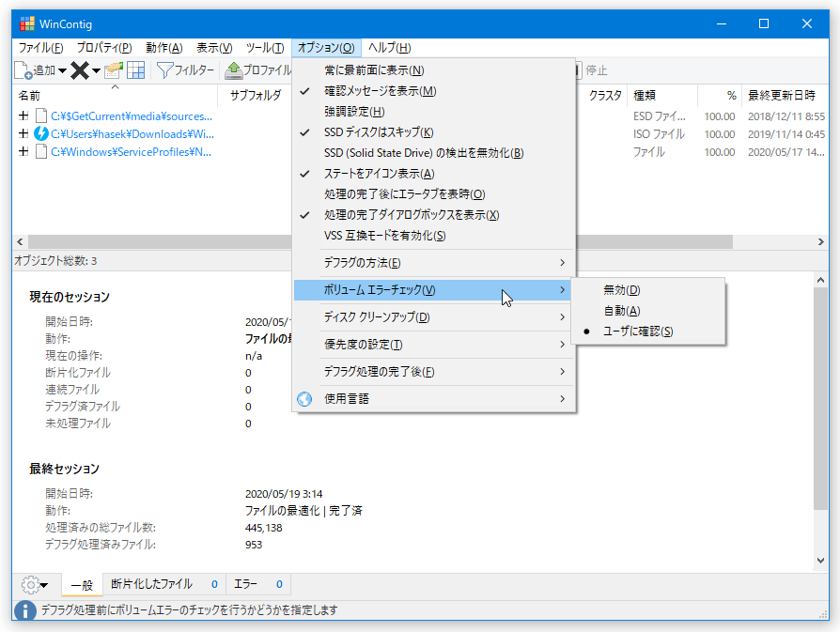The height and width of the screenshot is (632, 840).
Task: Toggle SSD ディスクはスキップ(K) option
Action: (x=434, y=132)
